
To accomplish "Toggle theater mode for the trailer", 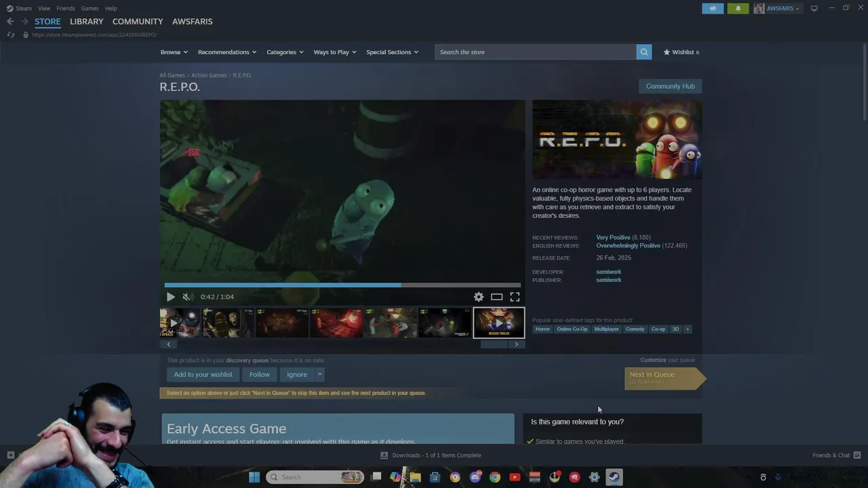I will tap(496, 297).
